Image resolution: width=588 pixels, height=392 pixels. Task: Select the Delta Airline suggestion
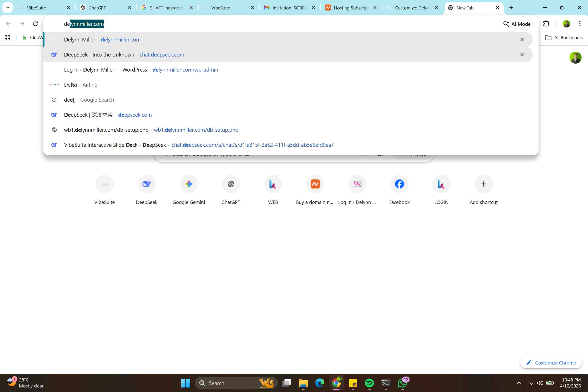pos(288,84)
